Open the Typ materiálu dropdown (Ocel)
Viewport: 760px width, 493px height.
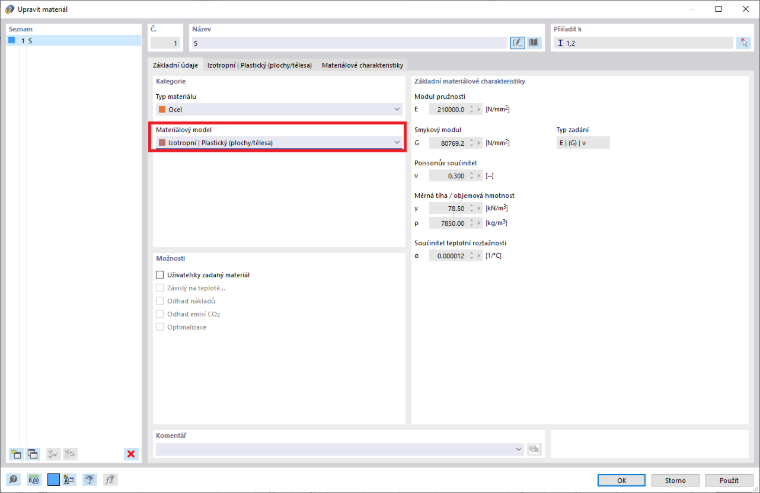[279, 110]
